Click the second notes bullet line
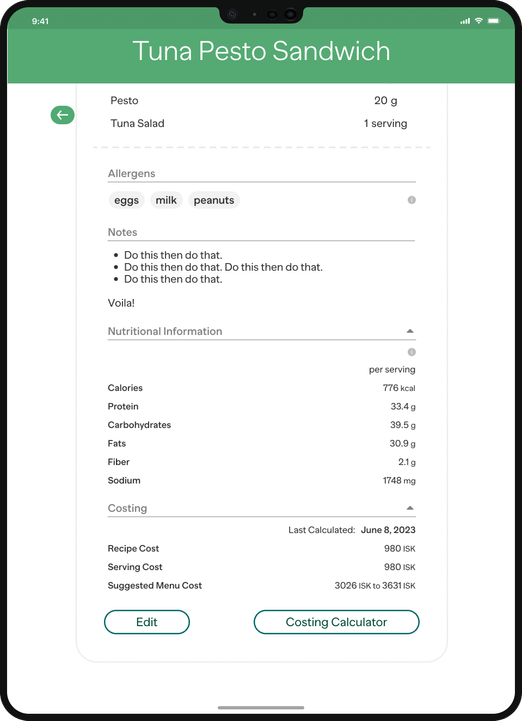This screenshot has height=721, width=522. 223,267
